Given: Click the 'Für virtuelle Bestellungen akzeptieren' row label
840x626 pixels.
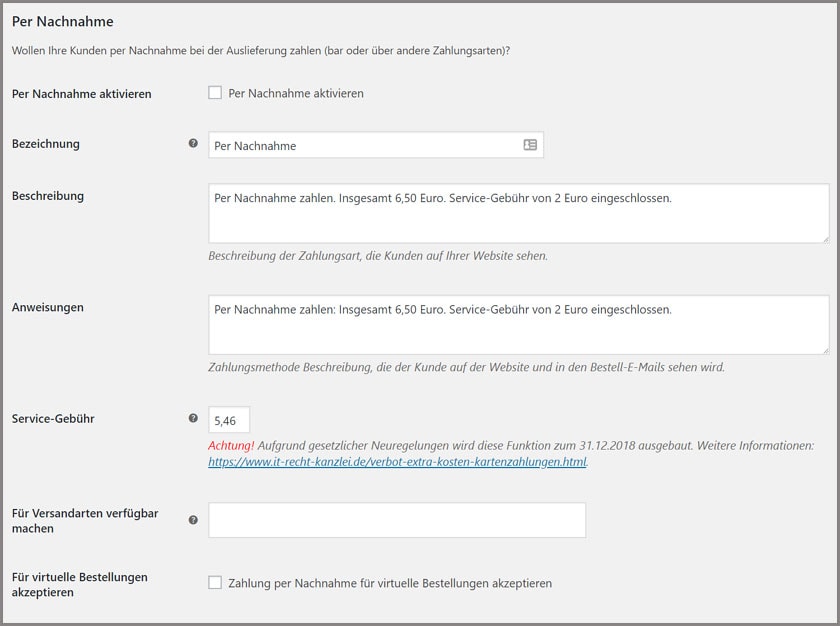Looking at the screenshot, I should pos(80,584).
